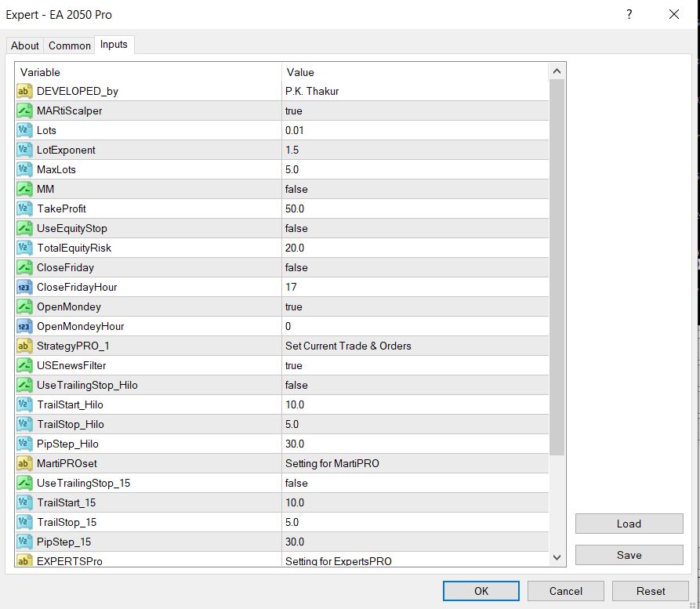
Task: Click the boolean icon beside USEnewsFilter
Action: point(24,365)
